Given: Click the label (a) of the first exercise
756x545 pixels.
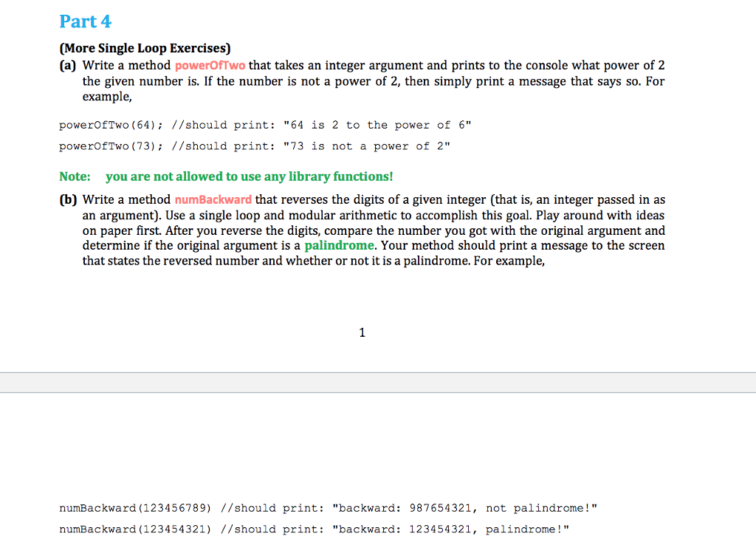Looking at the screenshot, I should click(x=67, y=65).
